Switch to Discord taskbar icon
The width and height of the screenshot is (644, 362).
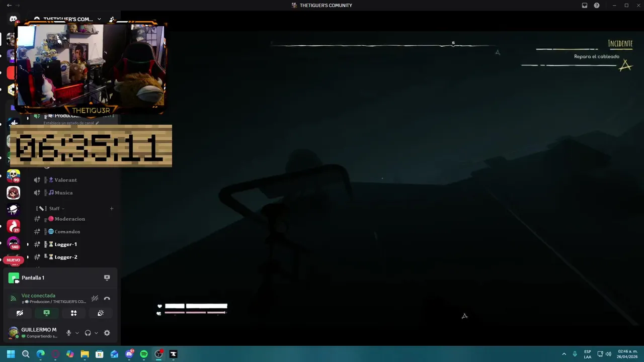click(129, 354)
